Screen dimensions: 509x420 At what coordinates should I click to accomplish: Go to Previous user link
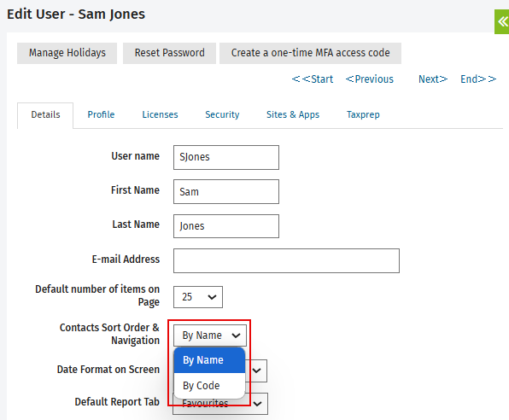tap(370, 79)
